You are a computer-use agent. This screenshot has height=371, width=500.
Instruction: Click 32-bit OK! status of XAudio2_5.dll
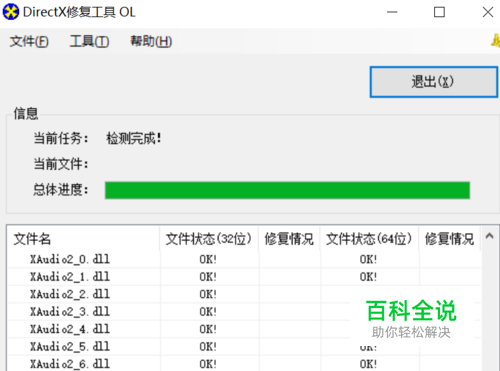coord(208,347)
